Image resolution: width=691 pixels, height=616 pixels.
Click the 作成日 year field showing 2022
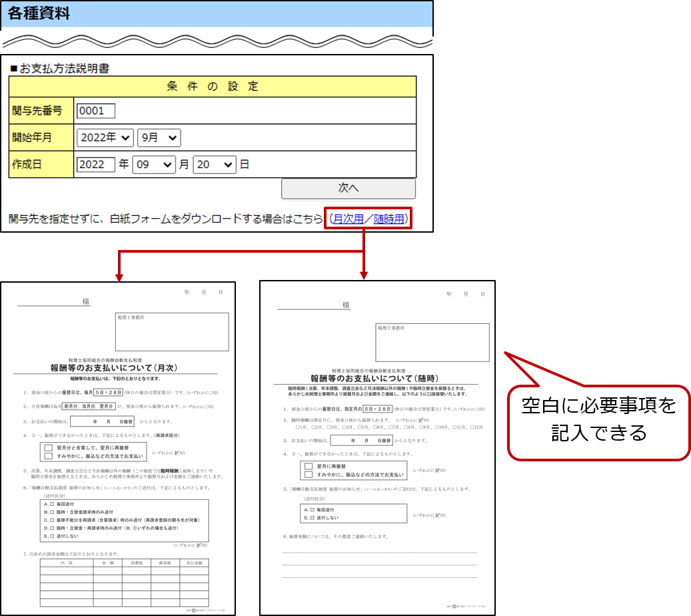pos(96,164)
